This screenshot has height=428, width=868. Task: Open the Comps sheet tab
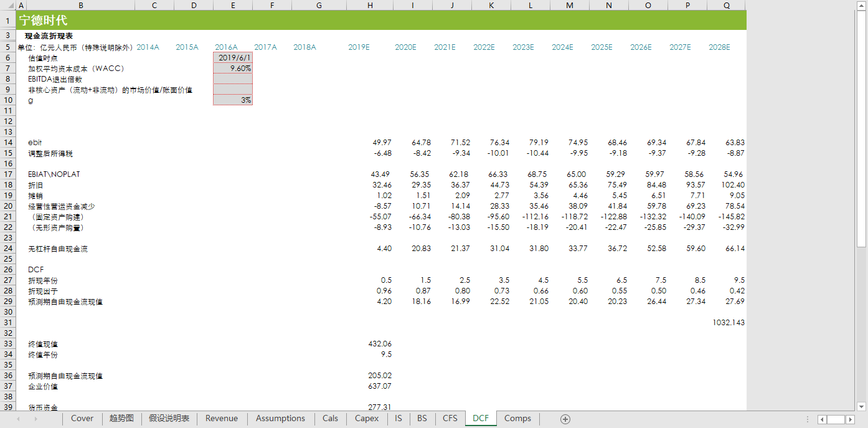coord(517,419)
